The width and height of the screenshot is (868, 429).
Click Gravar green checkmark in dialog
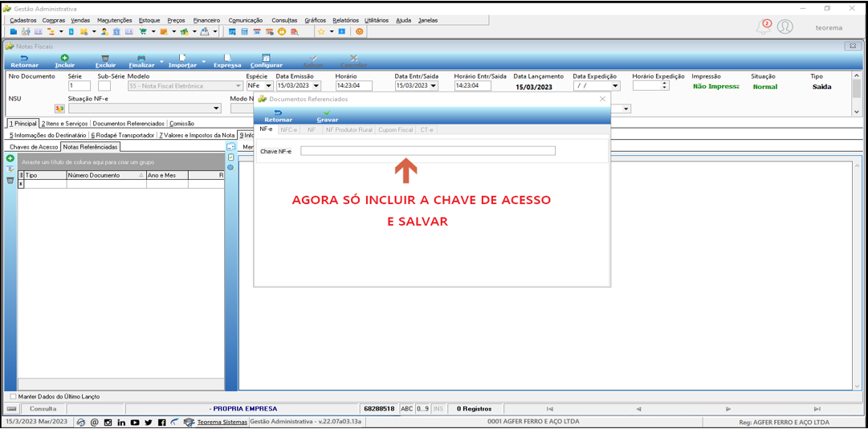pos(327,112)
